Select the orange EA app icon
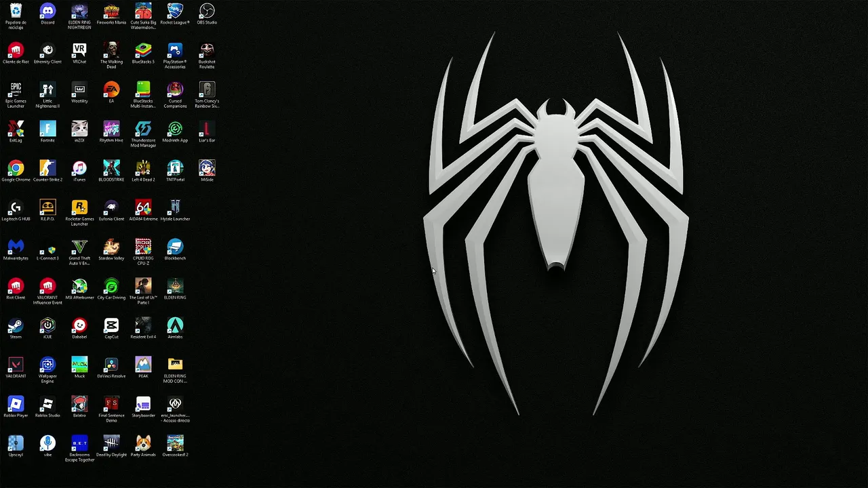The image size is (868, 488). [x=111, y=90]
